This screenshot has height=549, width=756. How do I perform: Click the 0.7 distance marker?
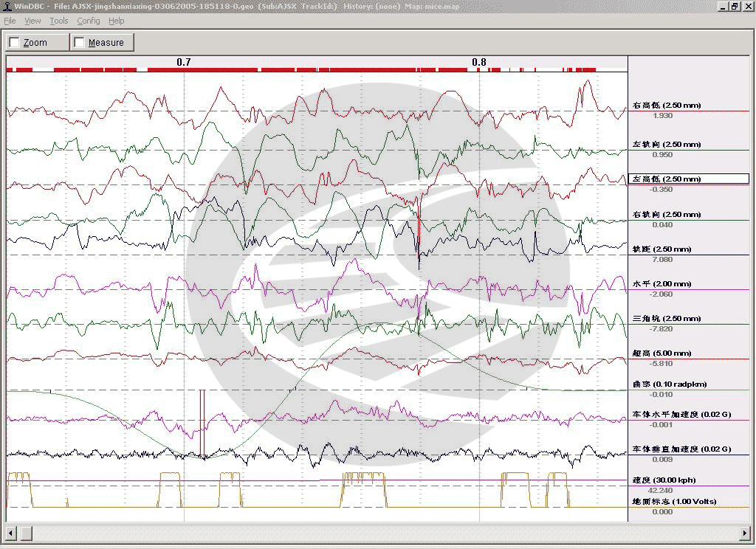(184, 62)
